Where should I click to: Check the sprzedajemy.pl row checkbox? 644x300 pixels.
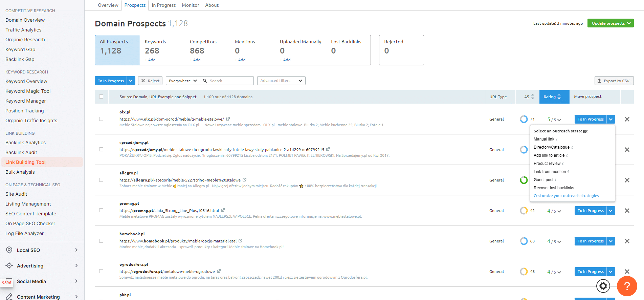[x=101, y=149]
